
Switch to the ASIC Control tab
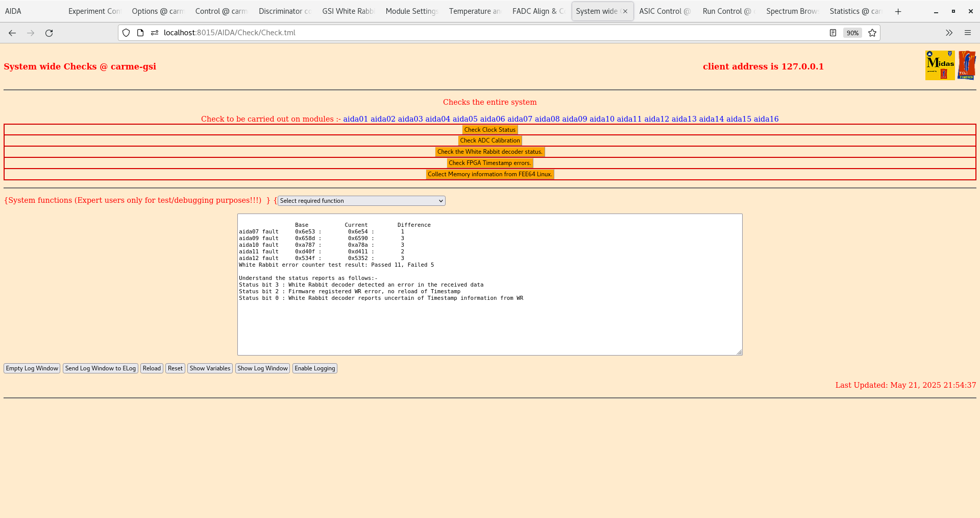pos(665,11)
